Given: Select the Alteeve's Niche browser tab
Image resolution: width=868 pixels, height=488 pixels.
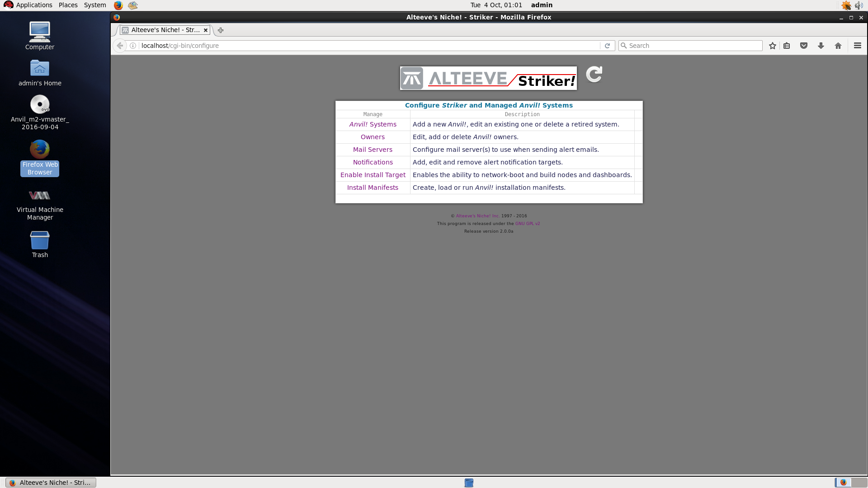Looking at the screenshot, I should (x=165, y=30).
